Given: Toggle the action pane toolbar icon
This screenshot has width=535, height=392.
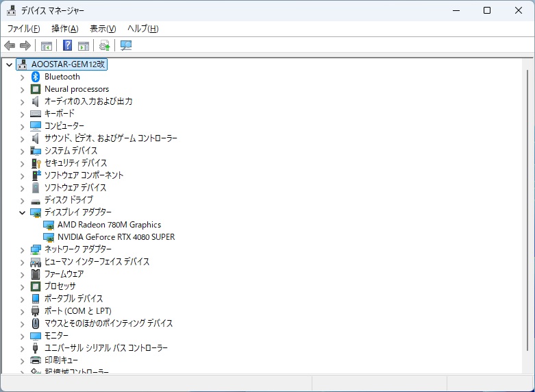Looking at the screenshot, I should (84, 46).
